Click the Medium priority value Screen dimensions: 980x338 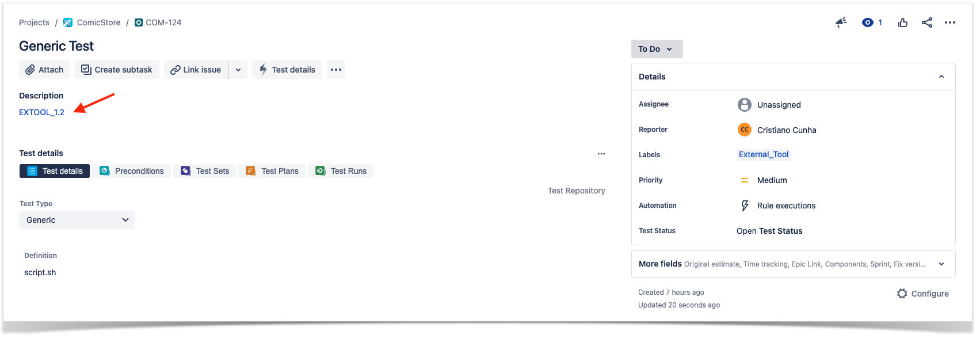(772, 180)
